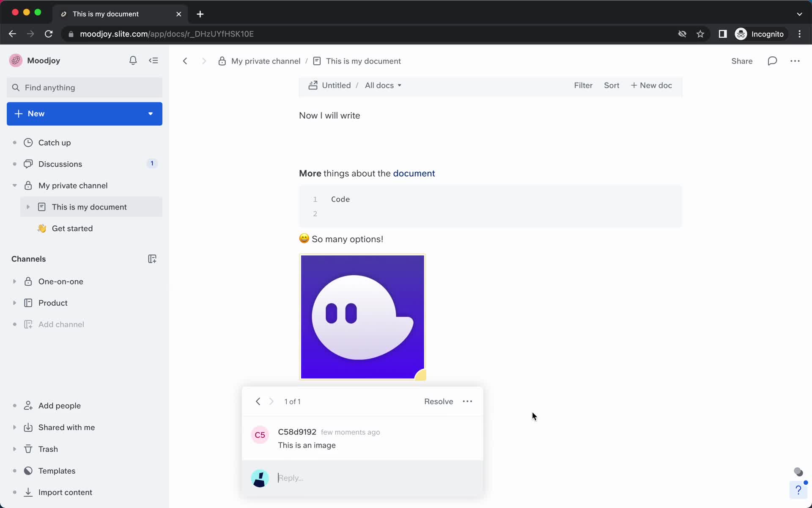Click the sidebar collapse icon

click(x=154, y=60)
